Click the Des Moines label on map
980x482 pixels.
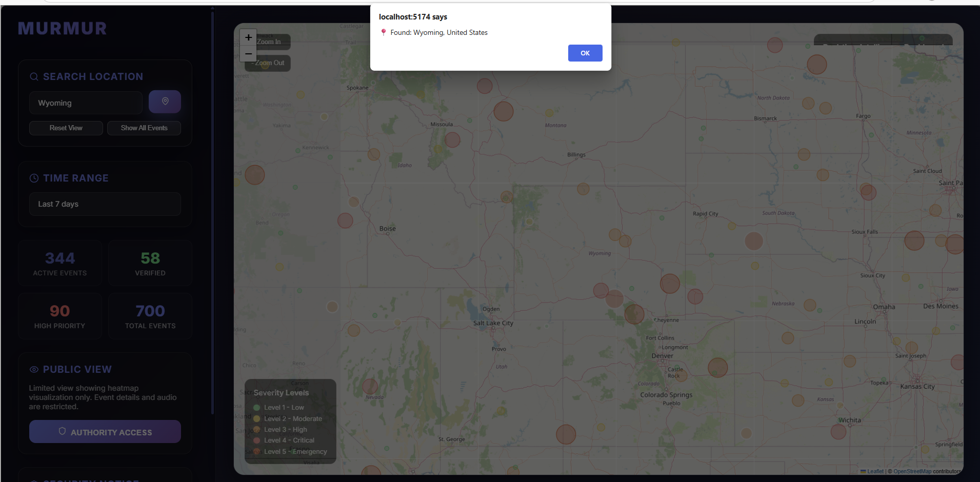pos(941,306)
